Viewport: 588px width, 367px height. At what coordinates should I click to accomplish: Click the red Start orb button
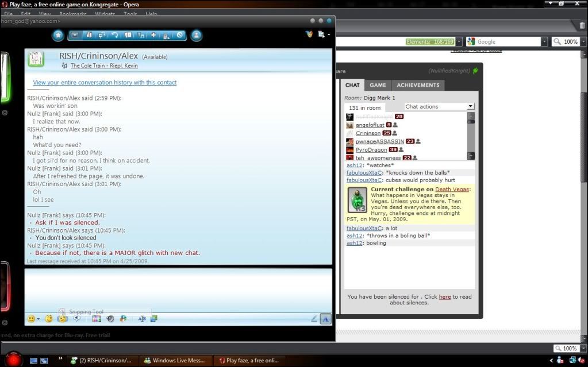pos(13,359)
